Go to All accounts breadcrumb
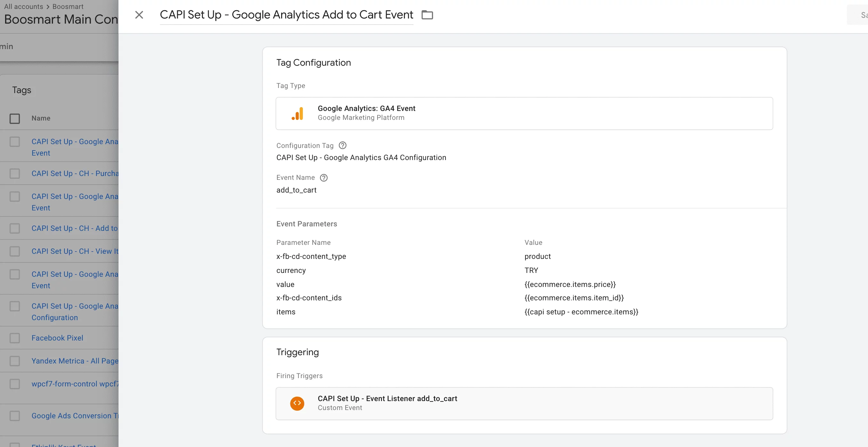 pos(24,6)
